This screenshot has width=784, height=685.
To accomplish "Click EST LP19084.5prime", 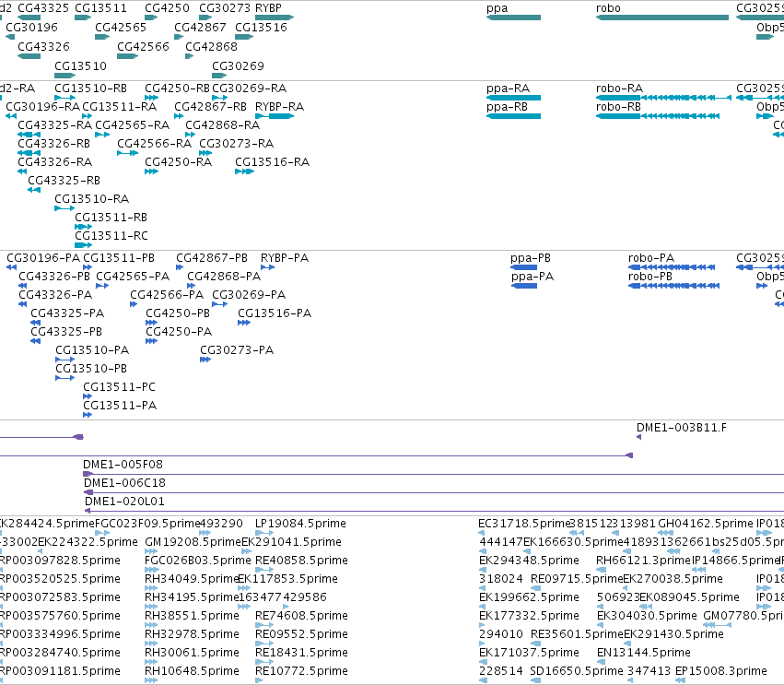I will click(x=264, y=533).
